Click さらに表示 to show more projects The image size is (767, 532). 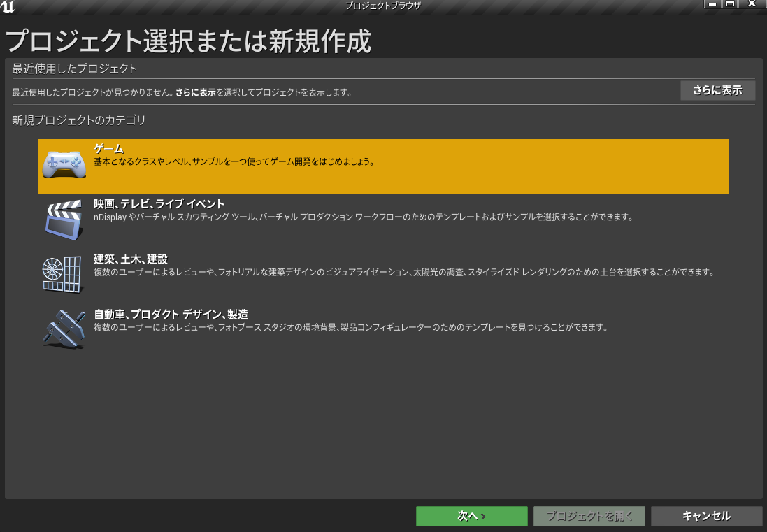717,90
